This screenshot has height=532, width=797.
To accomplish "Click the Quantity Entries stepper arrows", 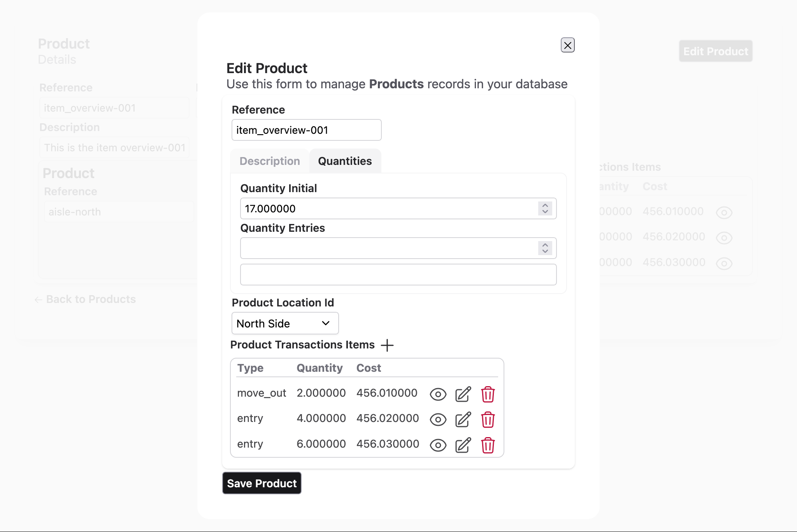I will 545,248.
